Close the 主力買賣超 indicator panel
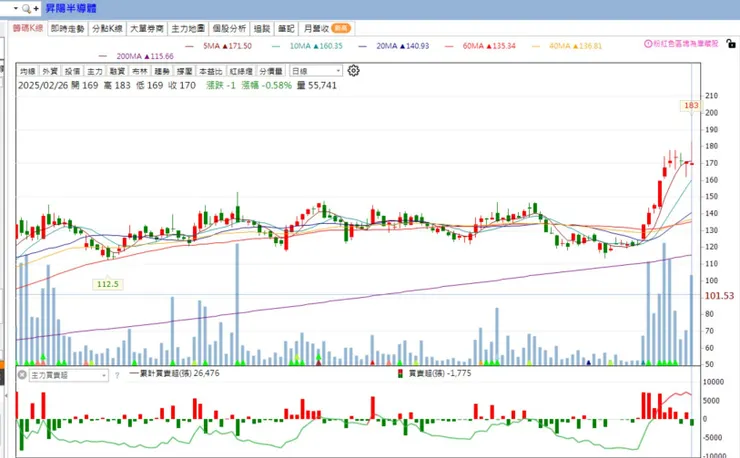This screenshot has height=458, width=740. tap(22, 375)
